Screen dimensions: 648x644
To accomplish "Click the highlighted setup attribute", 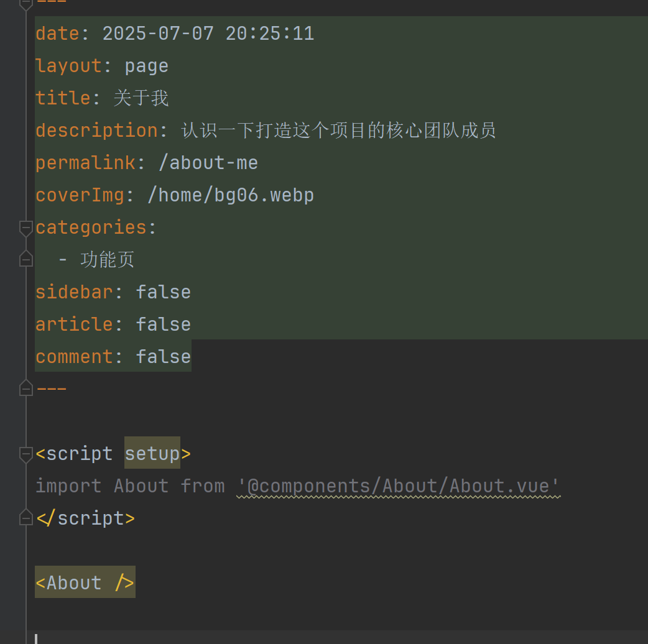I will (152, 453).
